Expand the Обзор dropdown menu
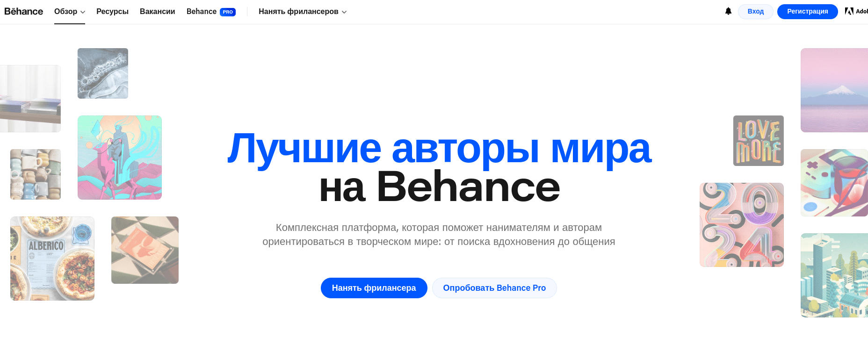This screenshot has width=868, height=338. pyautogui.click(x=70, y=12)
